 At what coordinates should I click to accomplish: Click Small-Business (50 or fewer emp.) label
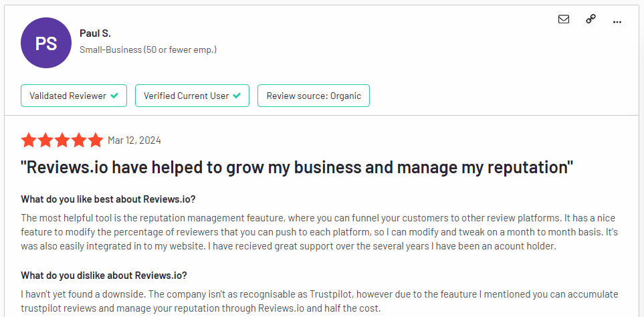click(148, 49)
